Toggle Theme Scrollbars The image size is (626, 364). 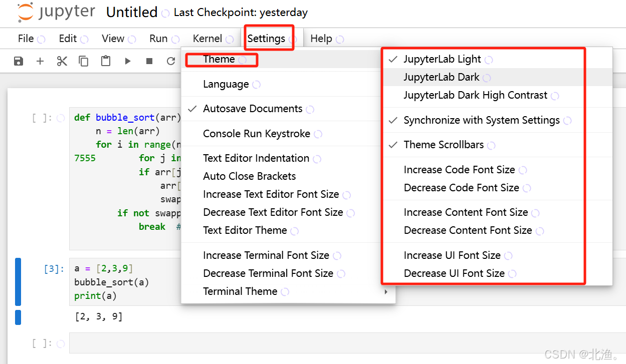point(498,145)
